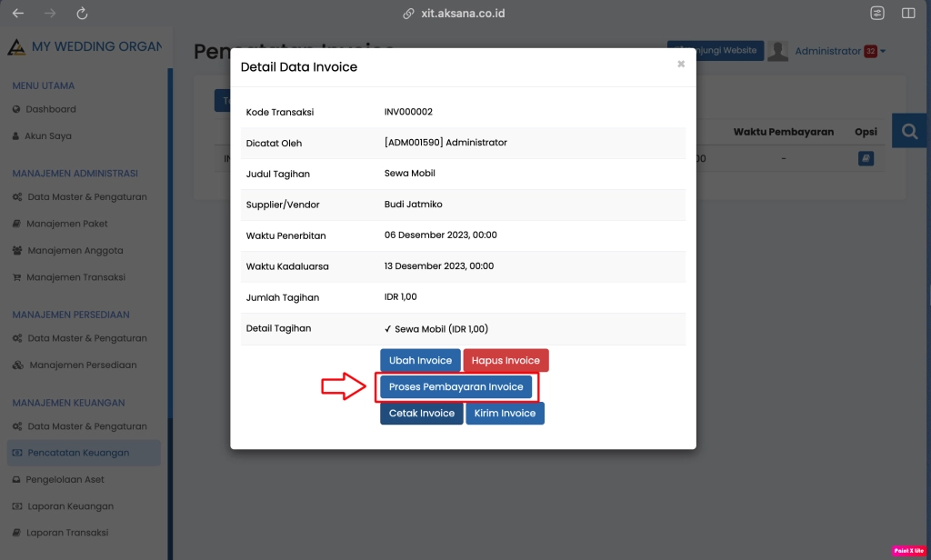Expand Manajemen Paket in sidebar
Image resolution: width=931 pixels, height=560 pixels.
click(66, 224)
